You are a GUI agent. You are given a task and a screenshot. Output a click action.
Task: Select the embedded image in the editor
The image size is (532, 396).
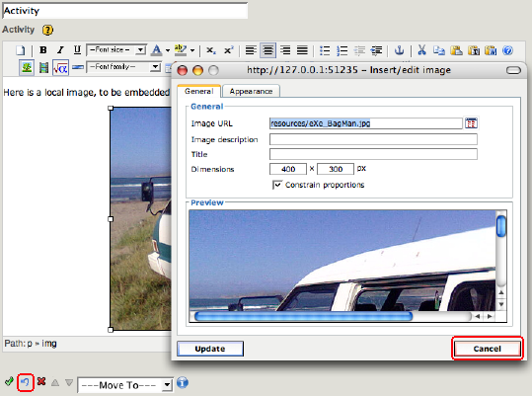tap(140, 219)
